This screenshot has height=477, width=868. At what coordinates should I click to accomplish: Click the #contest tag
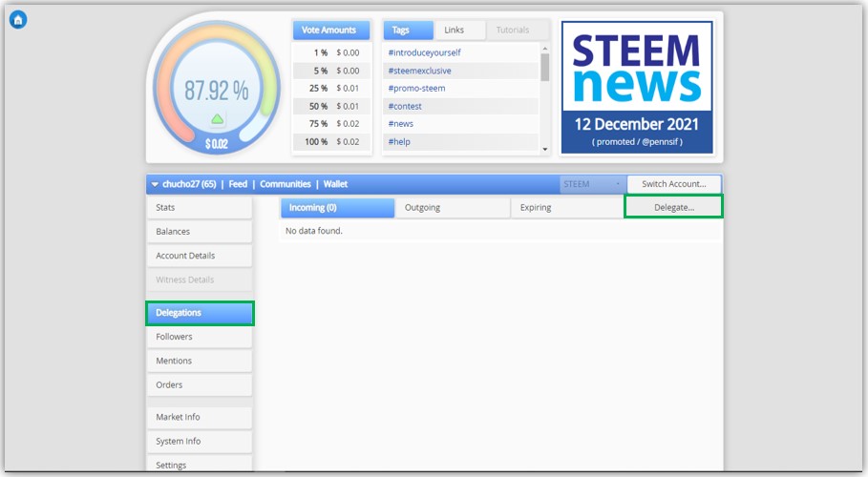coord(405,106)
